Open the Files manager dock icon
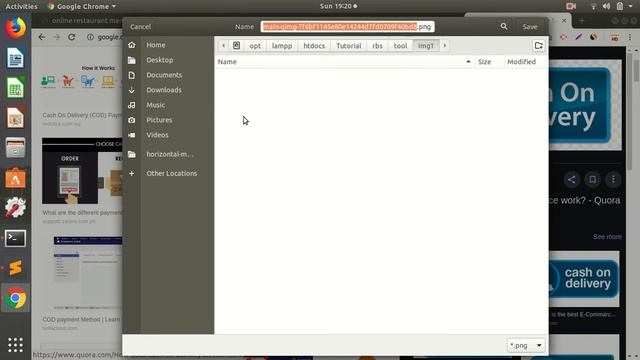Viewport: 640px width, 360px height. 16,148
